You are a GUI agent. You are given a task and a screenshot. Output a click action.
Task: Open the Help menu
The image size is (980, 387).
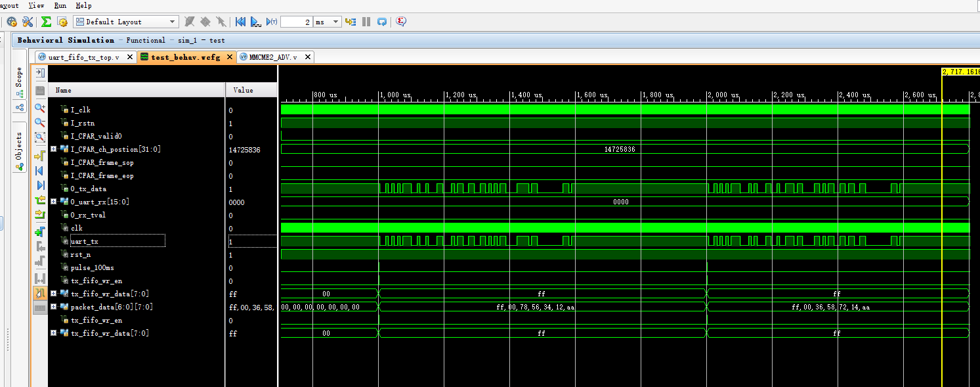[83, 5]
